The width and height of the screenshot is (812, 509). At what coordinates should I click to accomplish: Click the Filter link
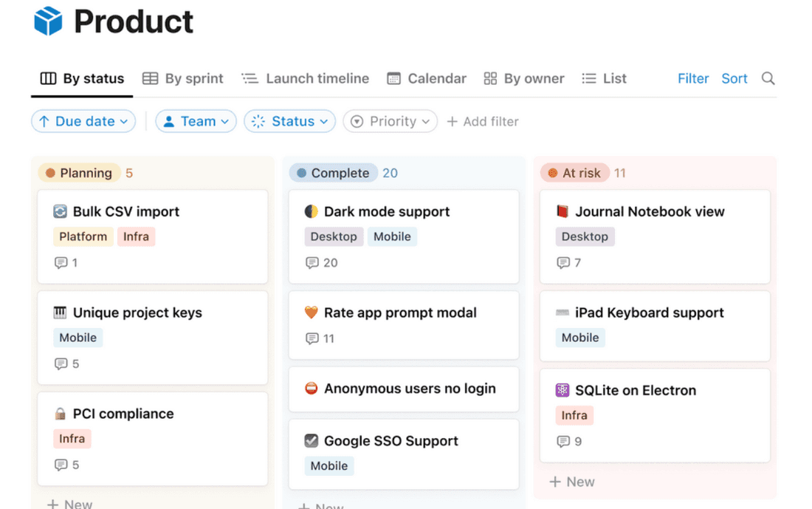(692, 78)
